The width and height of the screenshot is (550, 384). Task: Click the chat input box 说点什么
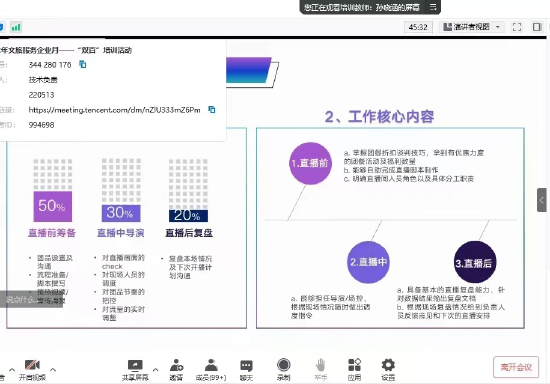(x=32, y=299)
